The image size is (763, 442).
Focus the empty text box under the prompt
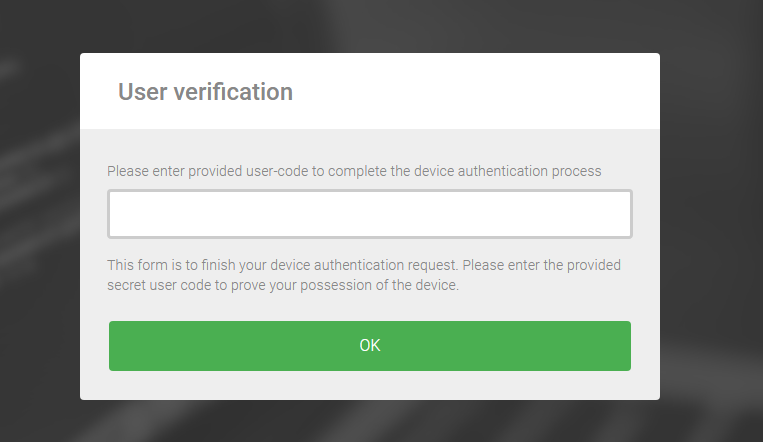click(x=370, y=214)
